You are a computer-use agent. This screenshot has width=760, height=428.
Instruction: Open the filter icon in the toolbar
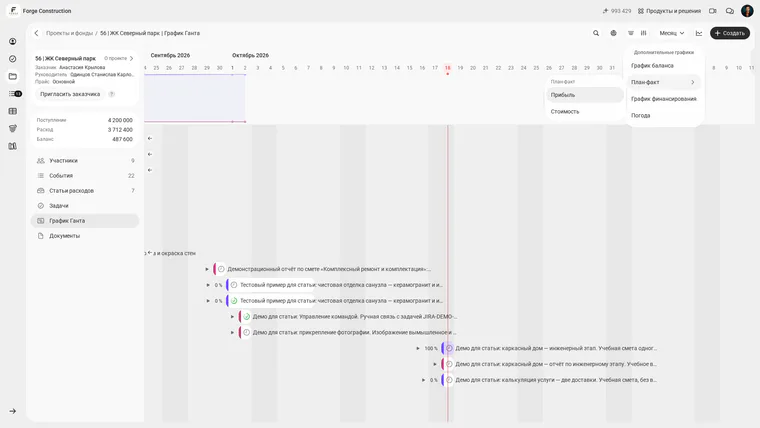coord(631,33)
